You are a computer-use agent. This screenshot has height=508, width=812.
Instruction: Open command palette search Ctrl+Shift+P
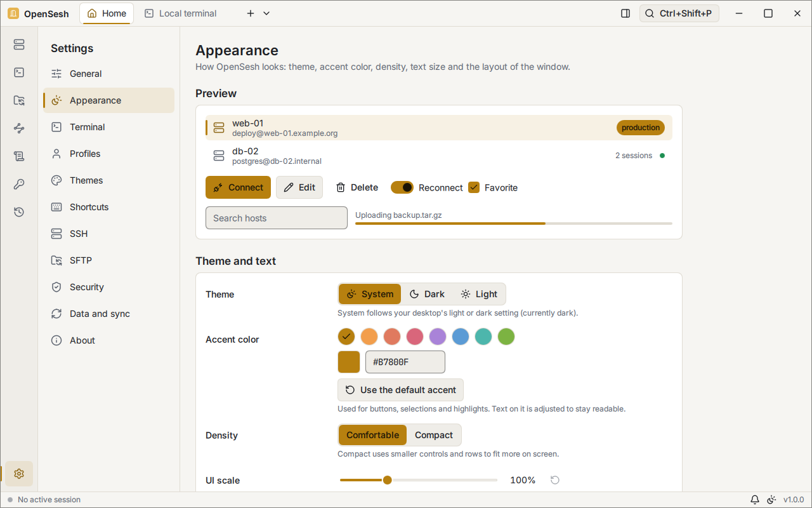(x=679, y=13)
